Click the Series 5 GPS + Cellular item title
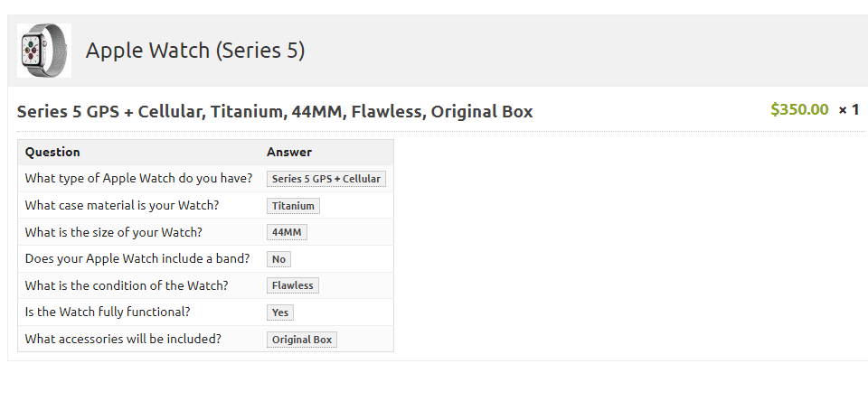The height and width of the screenshot is (401, 868). pyautogui.click(x=275, y=112)
